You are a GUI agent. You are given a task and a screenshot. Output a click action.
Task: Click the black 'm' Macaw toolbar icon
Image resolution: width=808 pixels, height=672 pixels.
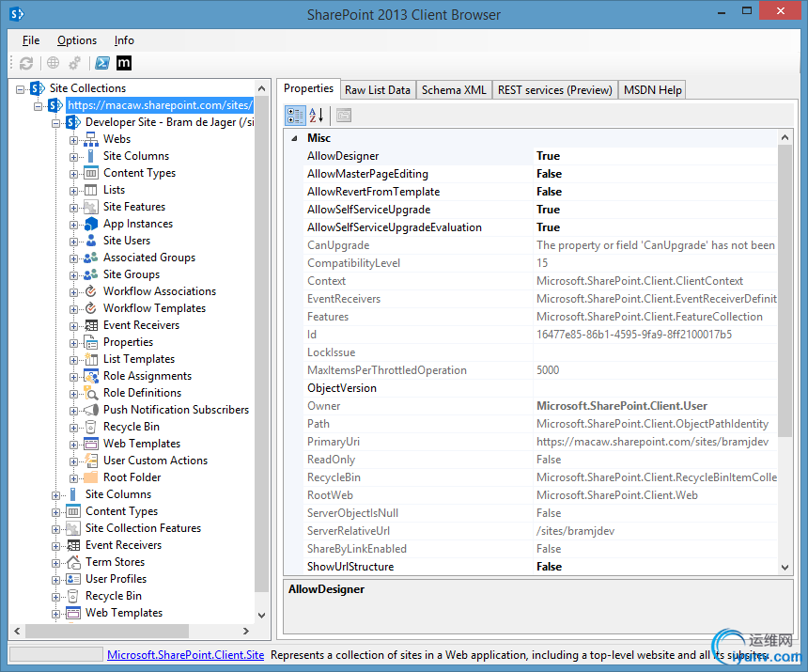(124, 63)
